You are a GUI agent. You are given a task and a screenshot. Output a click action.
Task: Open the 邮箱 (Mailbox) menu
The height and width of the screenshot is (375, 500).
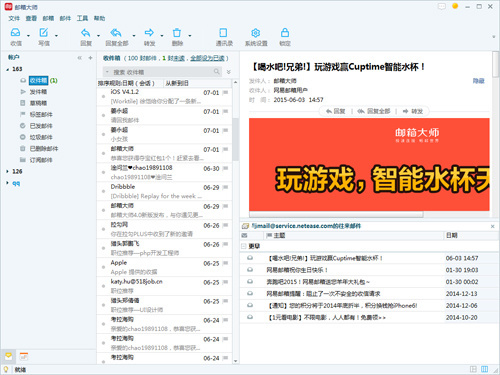point(48,18)
